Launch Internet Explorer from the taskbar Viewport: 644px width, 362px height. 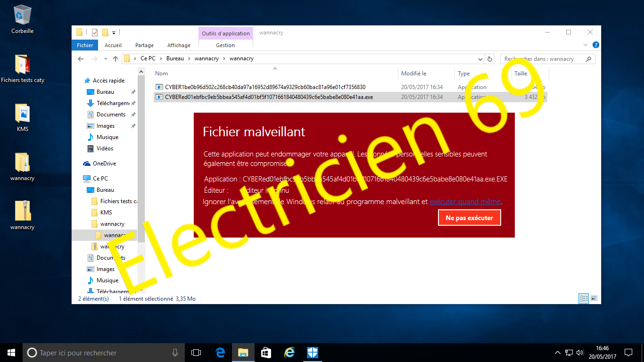pyautogui.click(x=289, y=353)
